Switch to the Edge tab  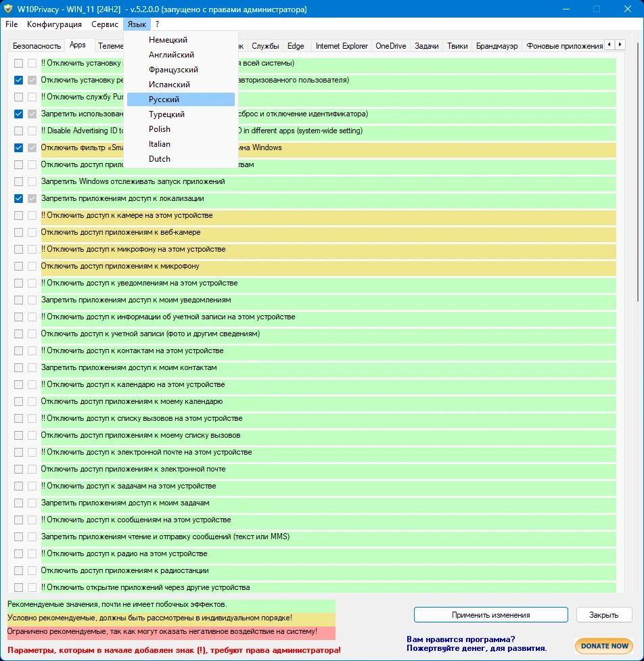[296, 46]
